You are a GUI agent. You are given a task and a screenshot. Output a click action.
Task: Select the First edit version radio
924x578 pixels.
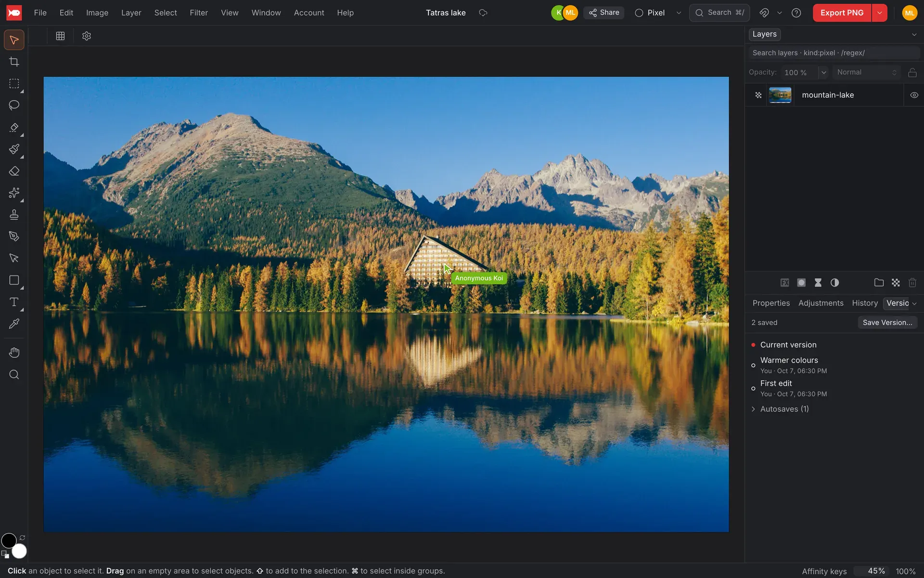pyautogui.click(x=753, y=389)
